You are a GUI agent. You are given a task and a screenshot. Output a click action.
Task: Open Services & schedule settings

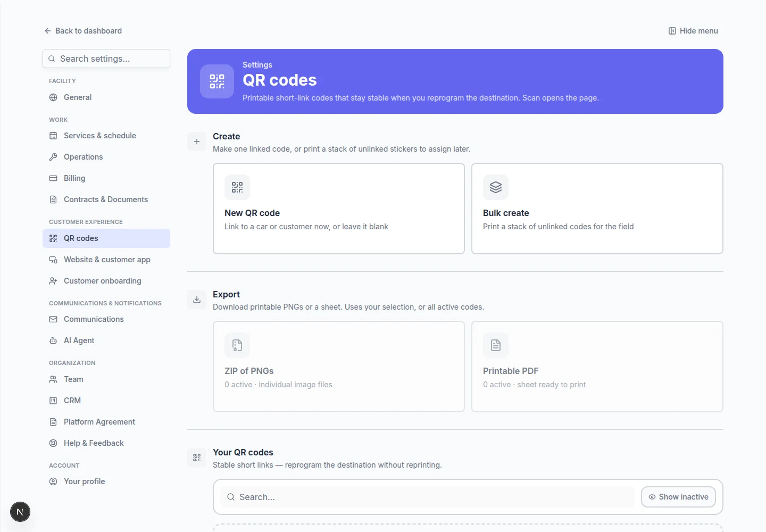pos(106,136)
